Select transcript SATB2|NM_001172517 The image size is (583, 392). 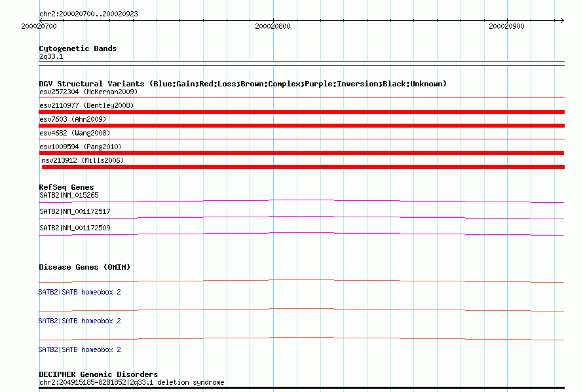(x=75, y=212)
